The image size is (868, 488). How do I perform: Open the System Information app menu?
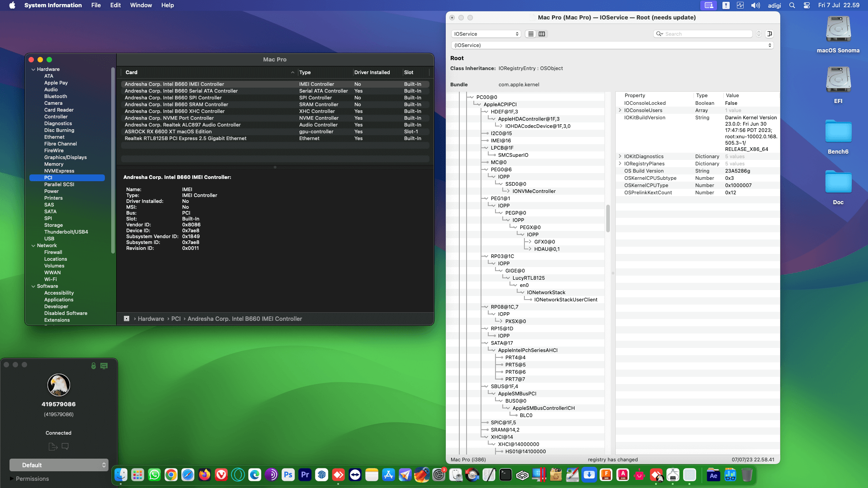pyautogui.click(x=53, y=5)
